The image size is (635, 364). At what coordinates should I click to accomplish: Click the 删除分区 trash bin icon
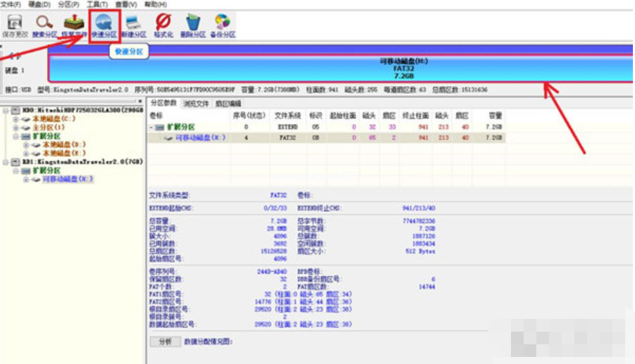coord(192,25)
